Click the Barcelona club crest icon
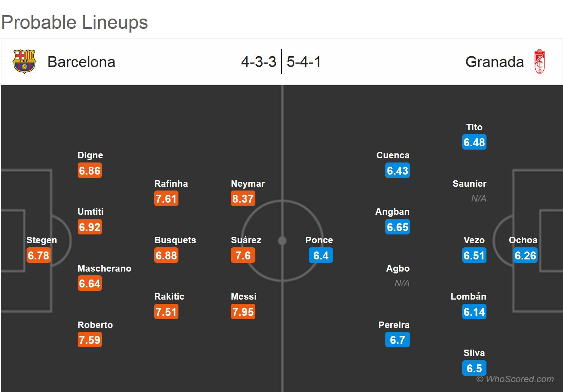The width and height of the screenshot is (563, 392). (24, 61)
